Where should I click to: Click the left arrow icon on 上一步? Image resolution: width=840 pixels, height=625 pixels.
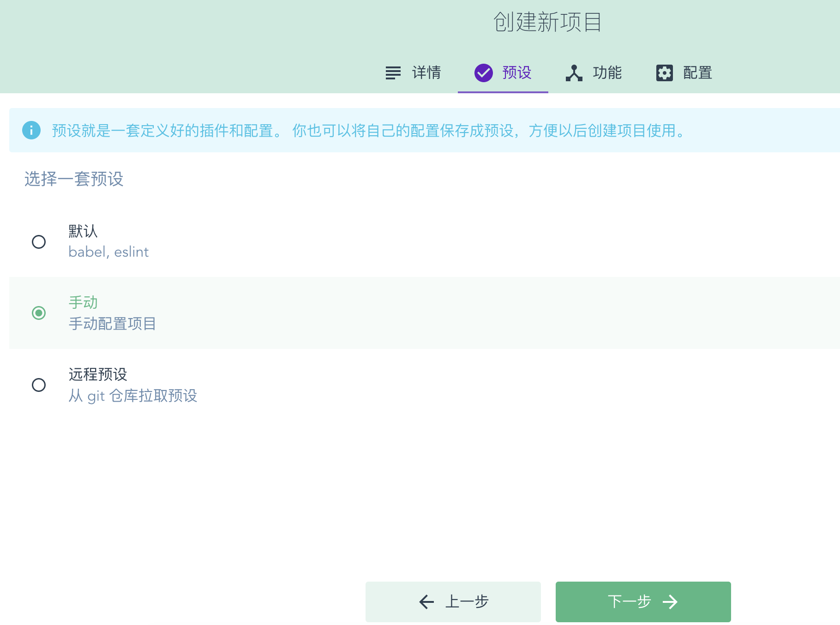tap(426, 602)
